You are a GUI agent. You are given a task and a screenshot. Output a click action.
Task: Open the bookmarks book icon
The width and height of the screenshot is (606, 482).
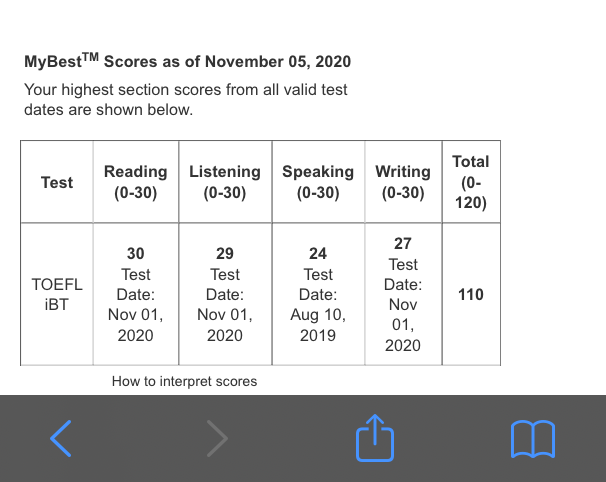532,438
